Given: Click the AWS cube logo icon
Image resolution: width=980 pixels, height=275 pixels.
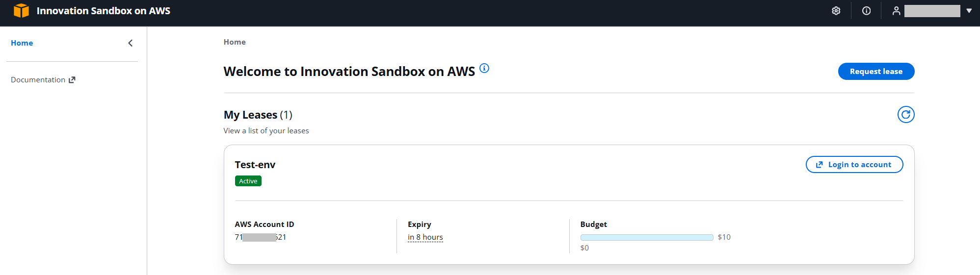Looking at the screenshot, I should tap(21, 11).
